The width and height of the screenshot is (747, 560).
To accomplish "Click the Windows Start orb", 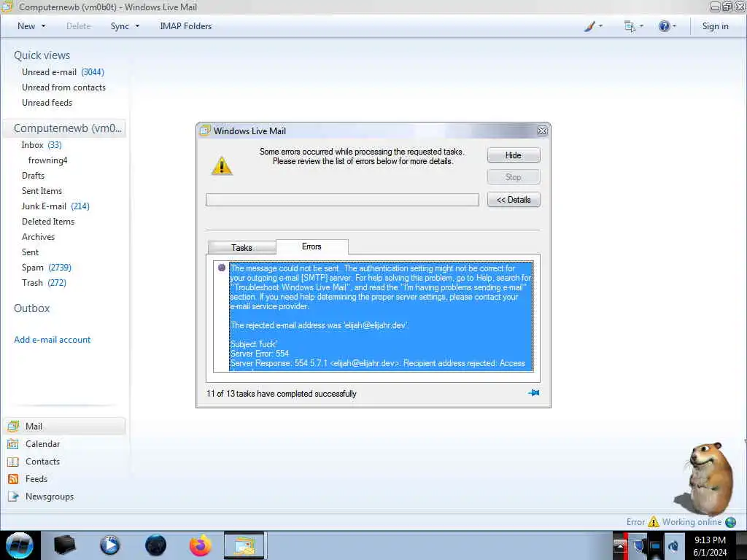I will pos(20,545).
